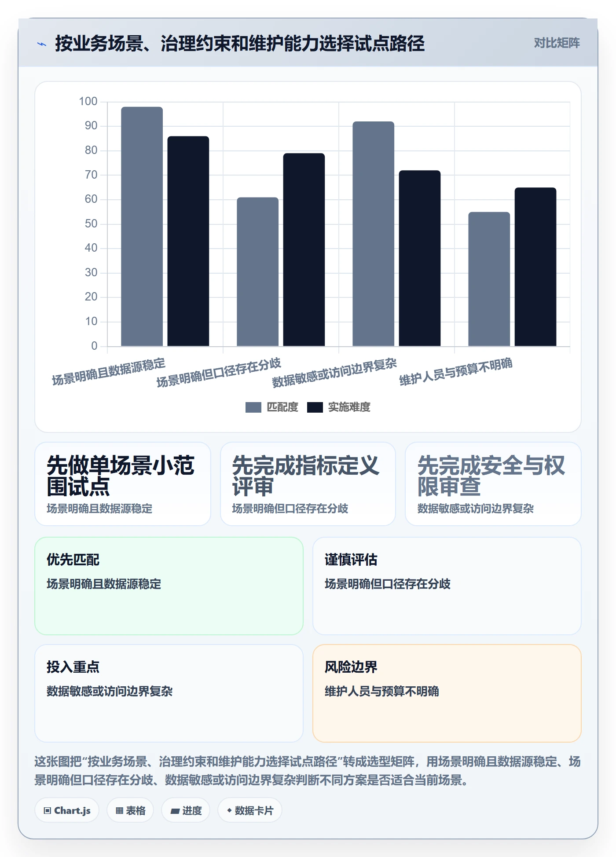The image size is (616, 857).
Task: Open the 先完成指标定义评审 card
Action: coord(308,484)
